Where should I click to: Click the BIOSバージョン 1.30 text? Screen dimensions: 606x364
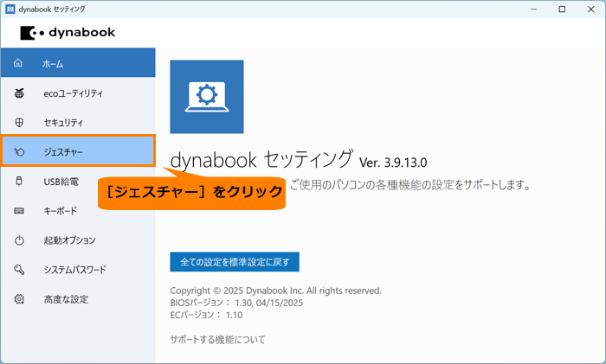click(236, 303)
